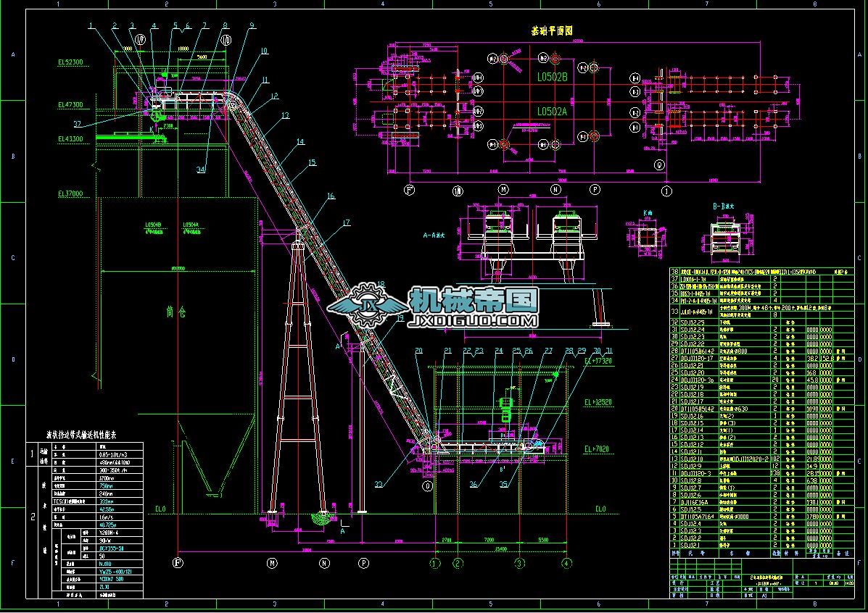
Task: Select the 1200mm belt width value
Action: 107,478
